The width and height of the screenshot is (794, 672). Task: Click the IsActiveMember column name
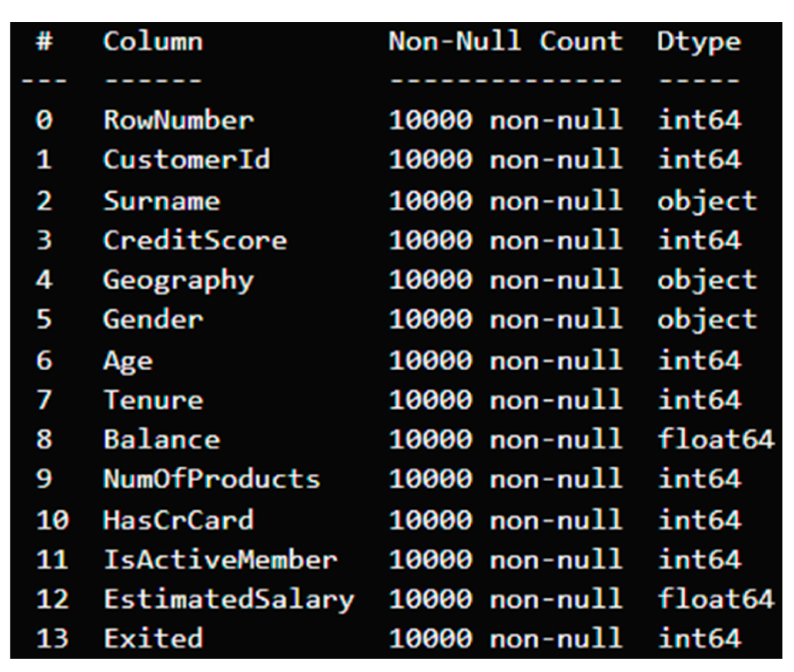[220, 560]
